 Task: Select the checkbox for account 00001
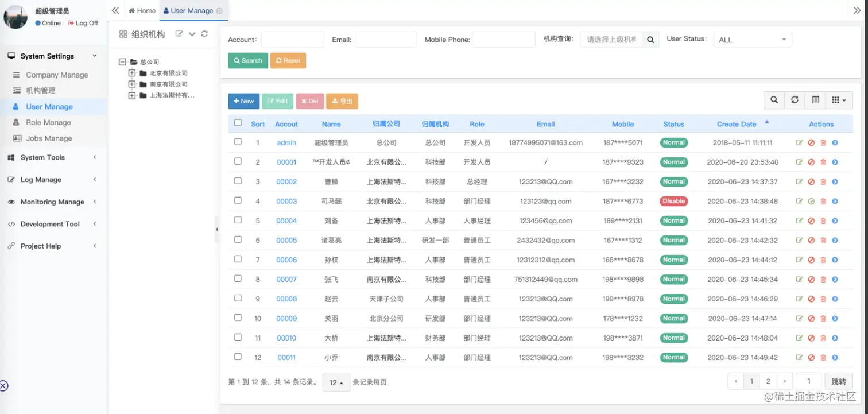[238, 161]
